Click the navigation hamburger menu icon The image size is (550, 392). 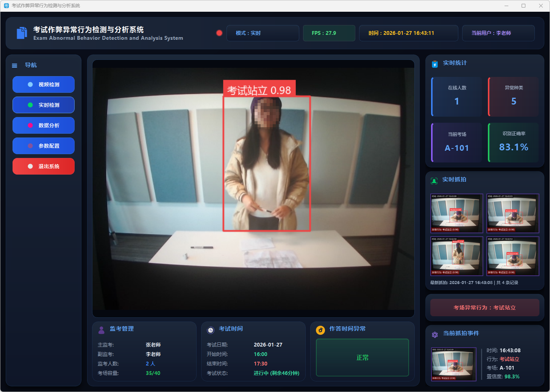click(15, 66)
